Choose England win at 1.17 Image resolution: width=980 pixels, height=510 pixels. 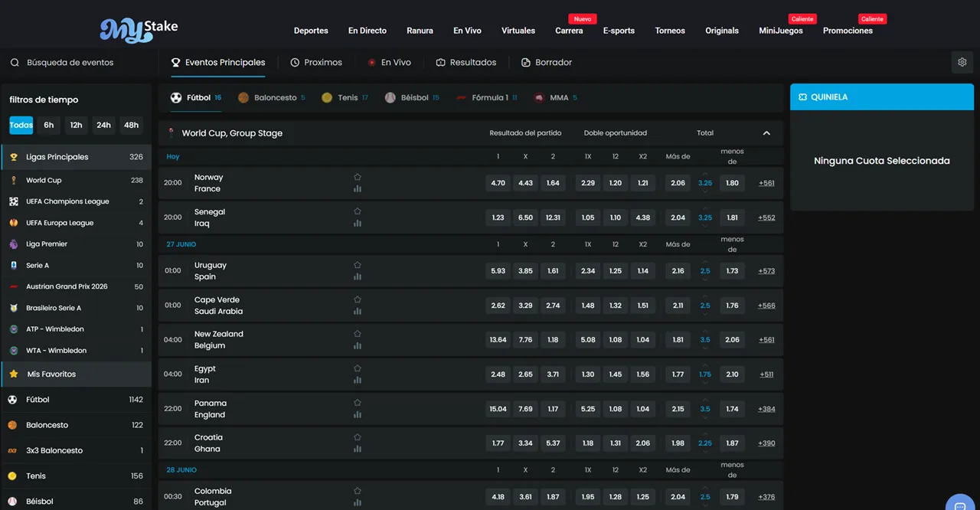[553, 409]
